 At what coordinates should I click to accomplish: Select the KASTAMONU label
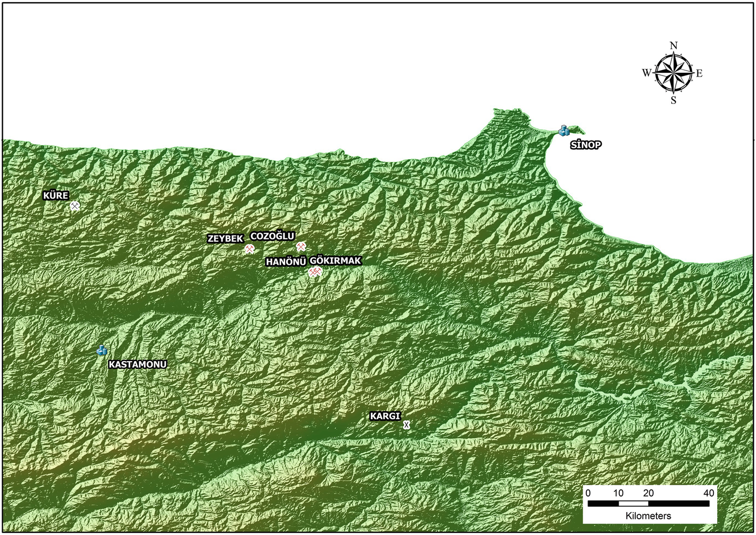[137, 364]
